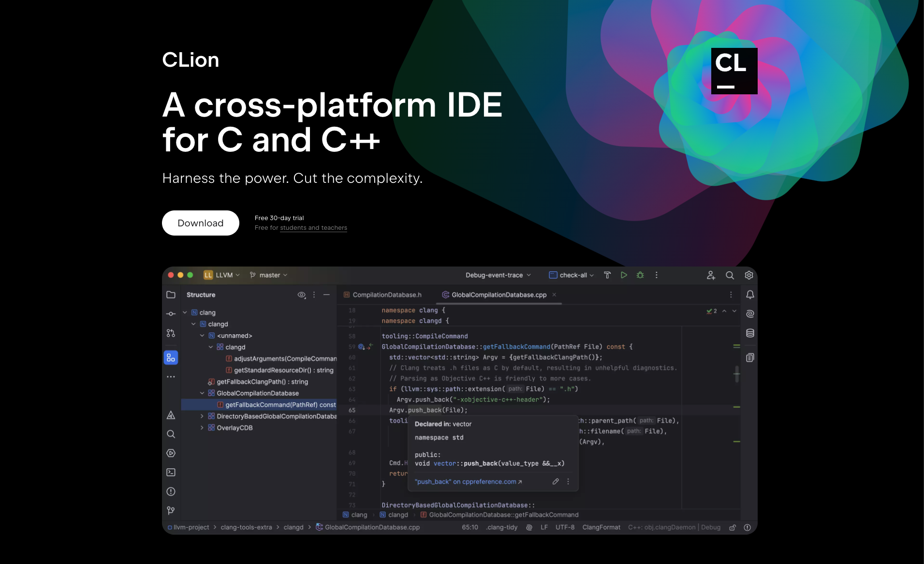The width and height of the screenshot is (924, 564).
Task: Click the Run play icon
Action: (x=624, y=275)
